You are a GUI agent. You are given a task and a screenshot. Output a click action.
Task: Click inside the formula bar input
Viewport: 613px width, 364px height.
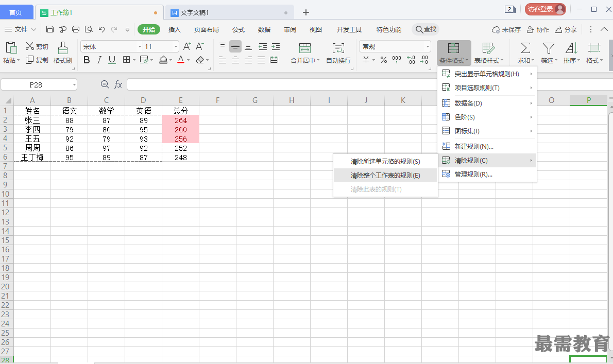(281, 84)
